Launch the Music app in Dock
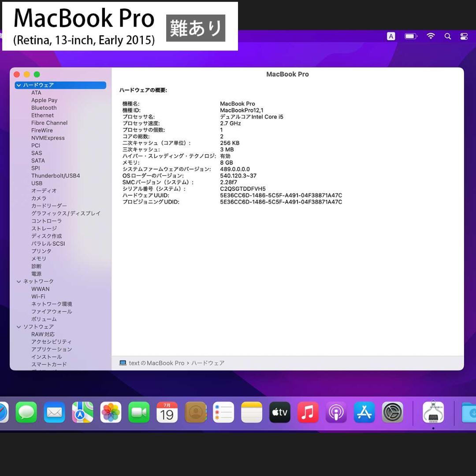476x476 pixels. [308, 412]
